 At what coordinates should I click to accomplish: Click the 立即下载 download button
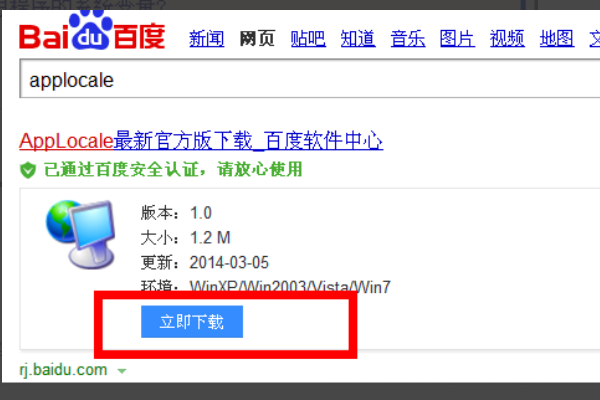192,322
